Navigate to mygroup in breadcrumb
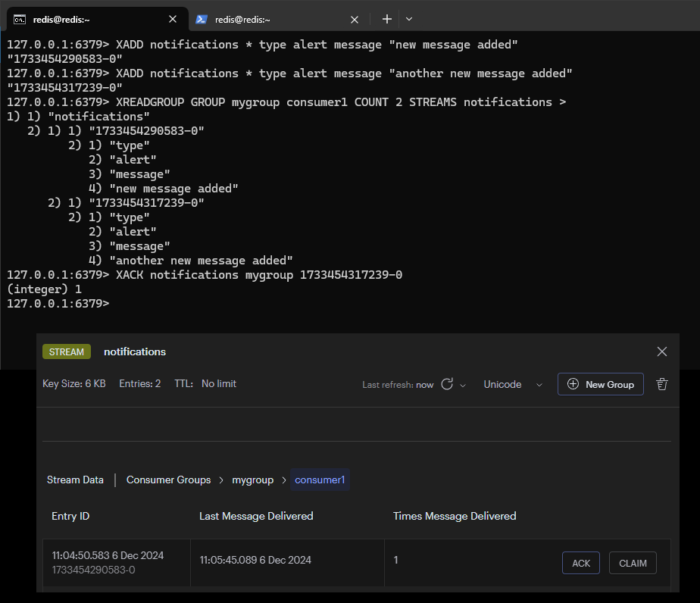The image size is (700, 603). tap(252, 480)
